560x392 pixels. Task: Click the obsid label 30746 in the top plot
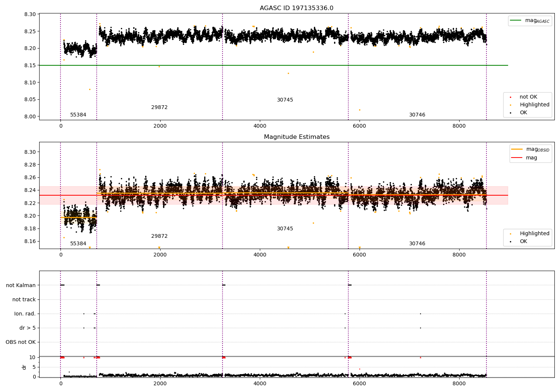pos(417,115)
